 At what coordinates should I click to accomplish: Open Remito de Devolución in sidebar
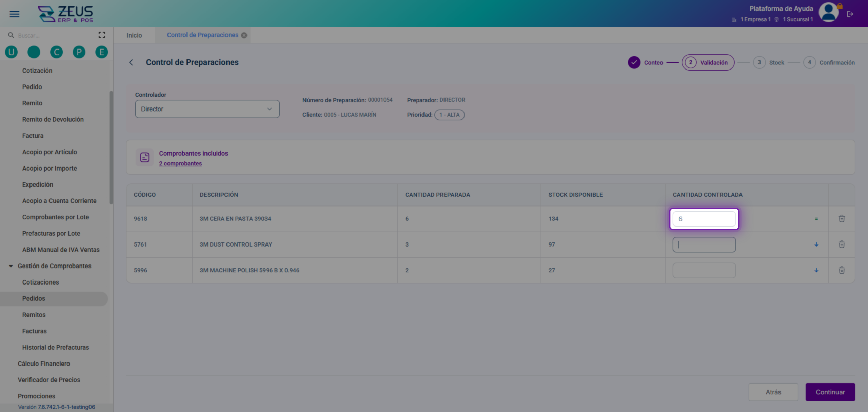point(53,119)
